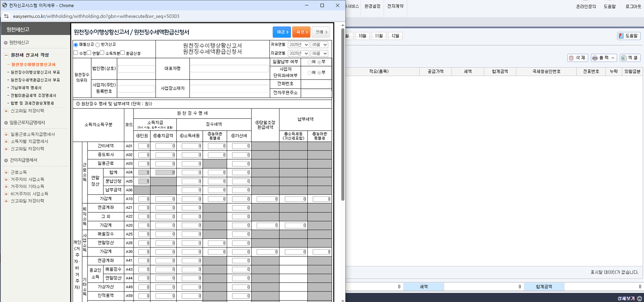
Task: Click the site information icon in address bar
Action: coord(6,16)
